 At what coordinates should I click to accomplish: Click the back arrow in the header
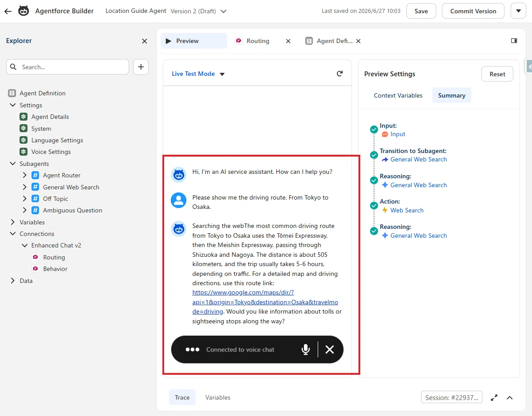pos(8,11)
